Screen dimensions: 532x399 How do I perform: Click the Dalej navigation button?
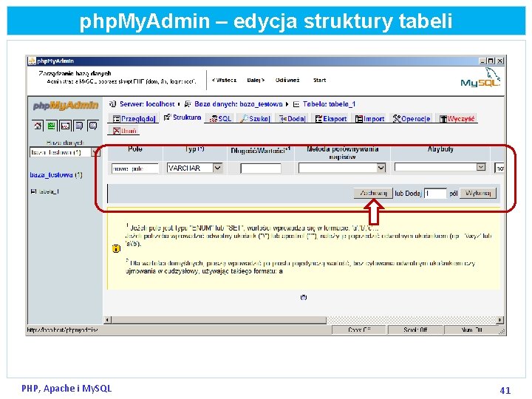256,80
